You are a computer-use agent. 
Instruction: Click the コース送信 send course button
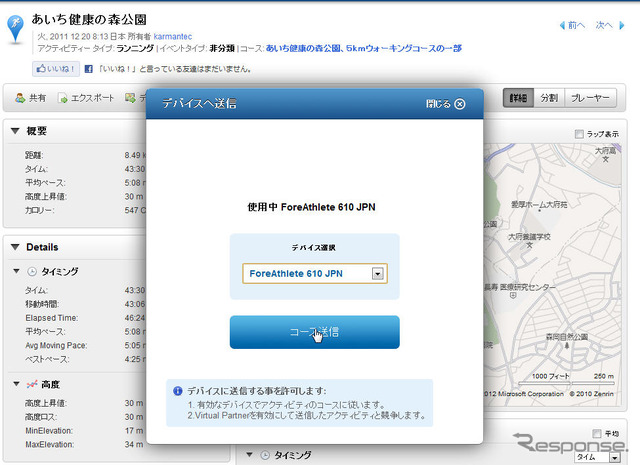315,332
